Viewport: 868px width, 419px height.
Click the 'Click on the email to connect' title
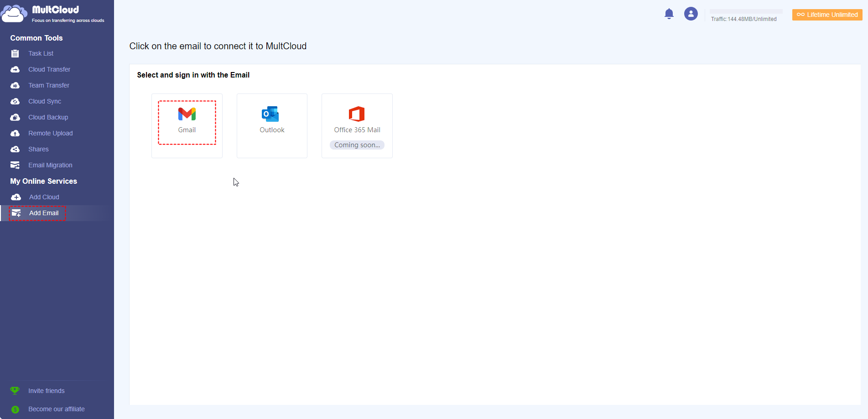click(218, 46)
